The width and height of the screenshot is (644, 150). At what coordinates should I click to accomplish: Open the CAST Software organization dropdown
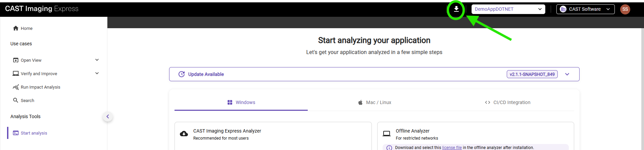585,9
